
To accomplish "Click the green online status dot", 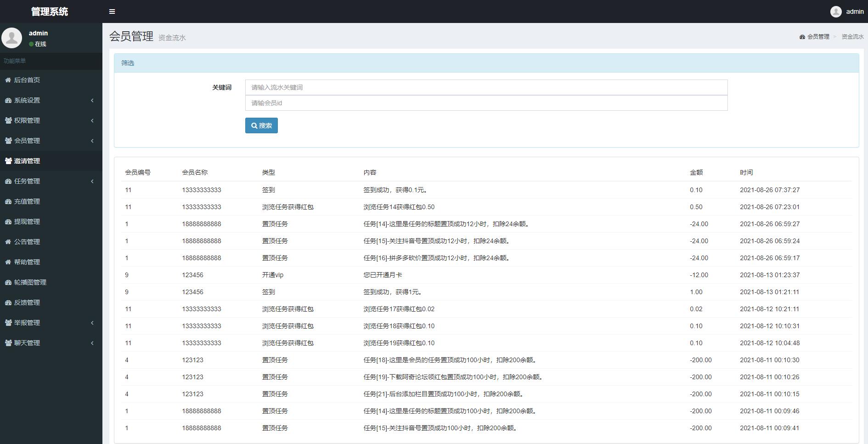I will point(31,44).
